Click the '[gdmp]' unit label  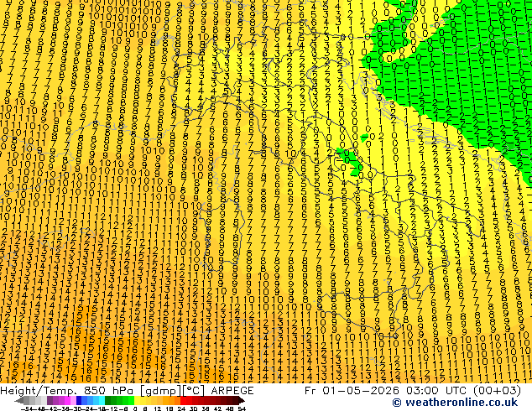tap(161, 391)
